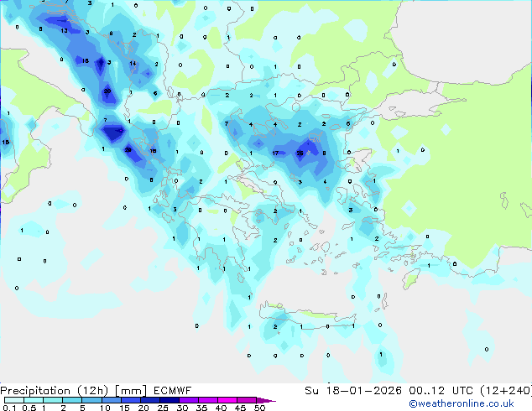Click the '14' precipitation value on map

[133, 64]
